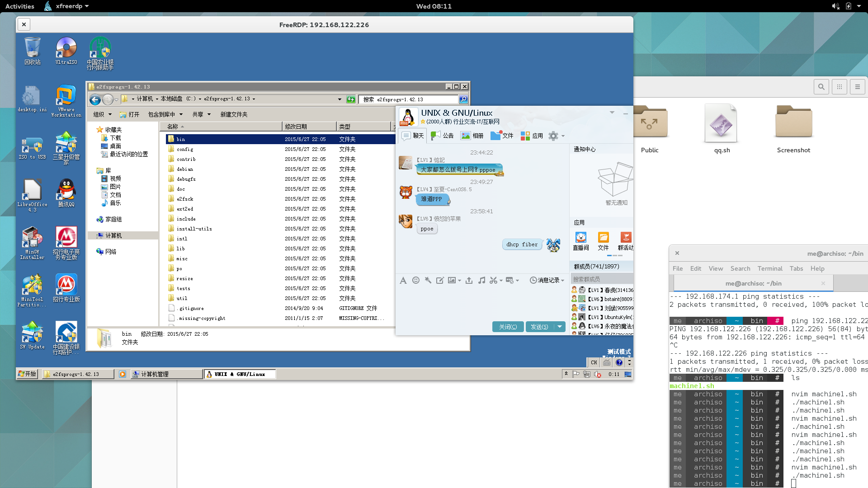Click the Windows 开始 start button

click(x=27, y=374)
